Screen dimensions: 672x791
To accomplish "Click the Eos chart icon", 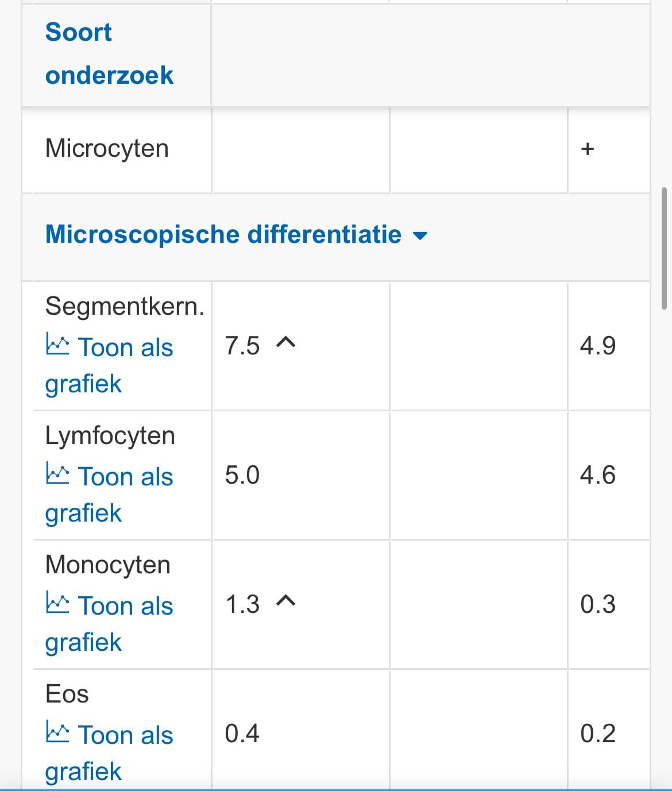I will (57, 734).
